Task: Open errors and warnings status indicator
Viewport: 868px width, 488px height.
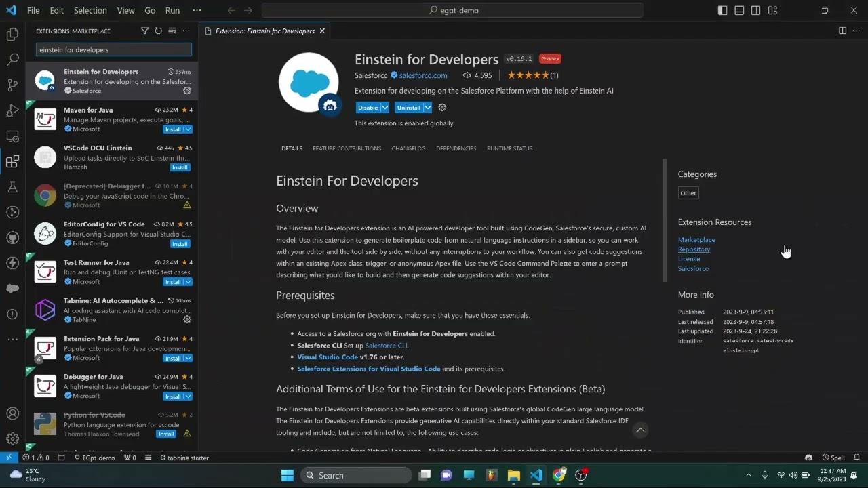Action: 36,457
